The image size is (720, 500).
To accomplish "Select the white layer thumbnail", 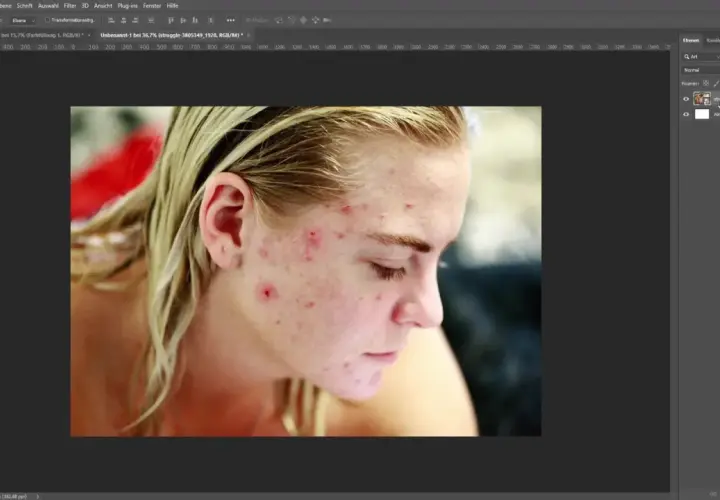I will coord(702,114).
